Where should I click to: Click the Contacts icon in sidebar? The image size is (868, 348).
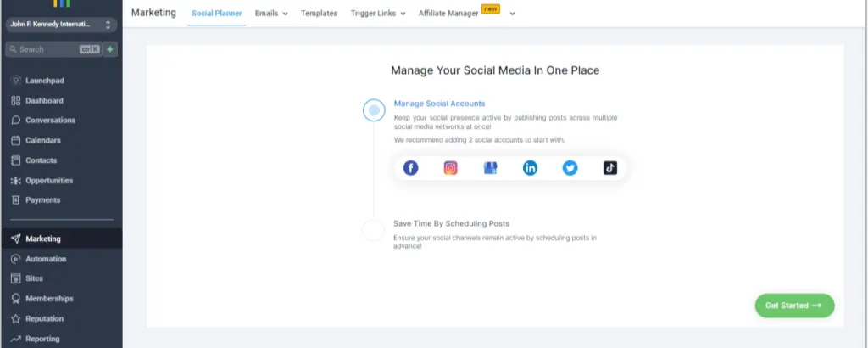coord(15,160)
